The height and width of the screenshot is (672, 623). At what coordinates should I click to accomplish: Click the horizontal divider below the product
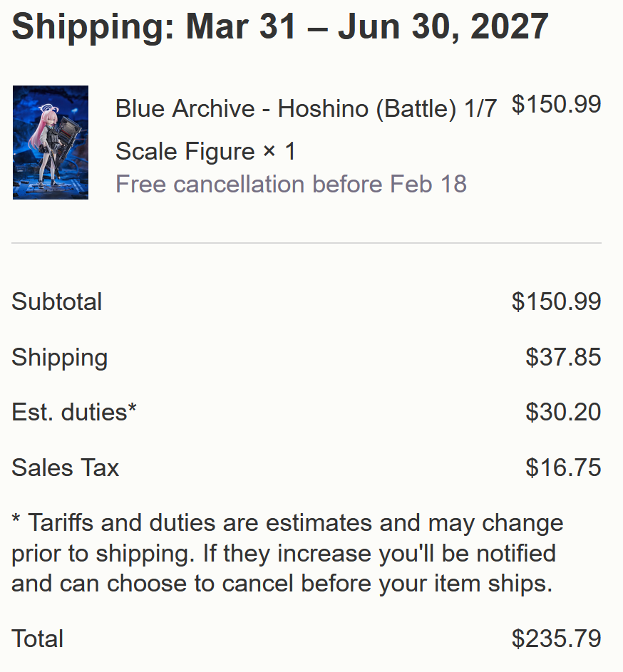tap(307, 243)
